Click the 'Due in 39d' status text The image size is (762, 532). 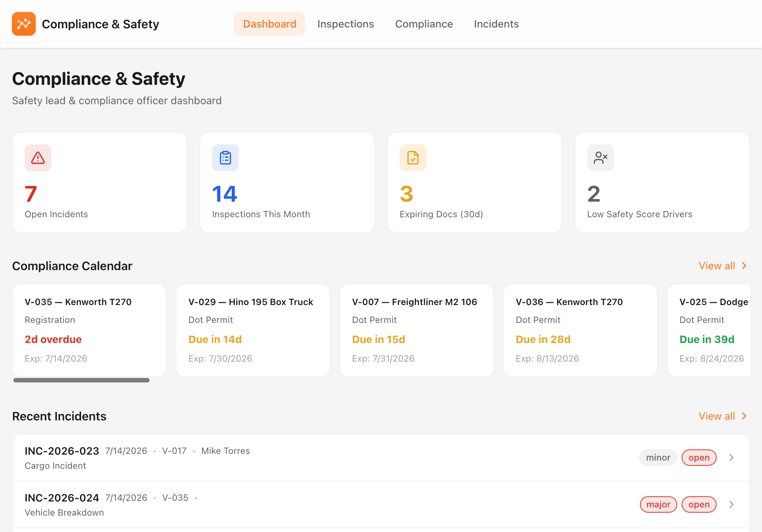click(x=707, y=339)
